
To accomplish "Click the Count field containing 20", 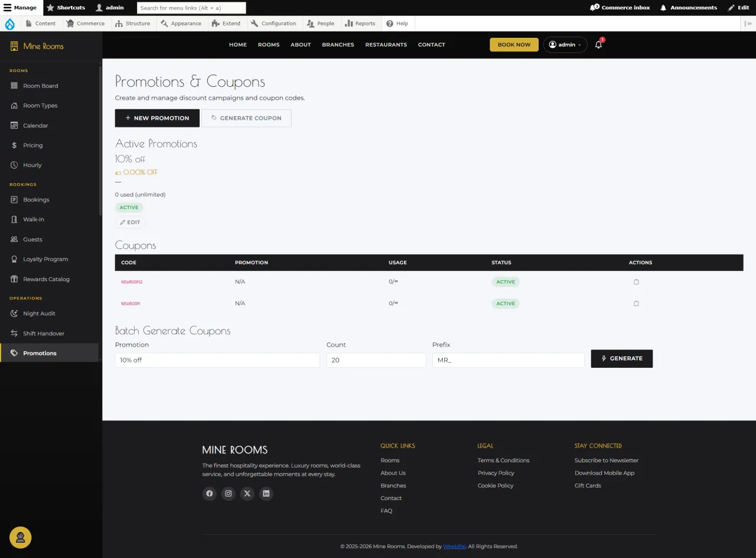I will 376,360.
